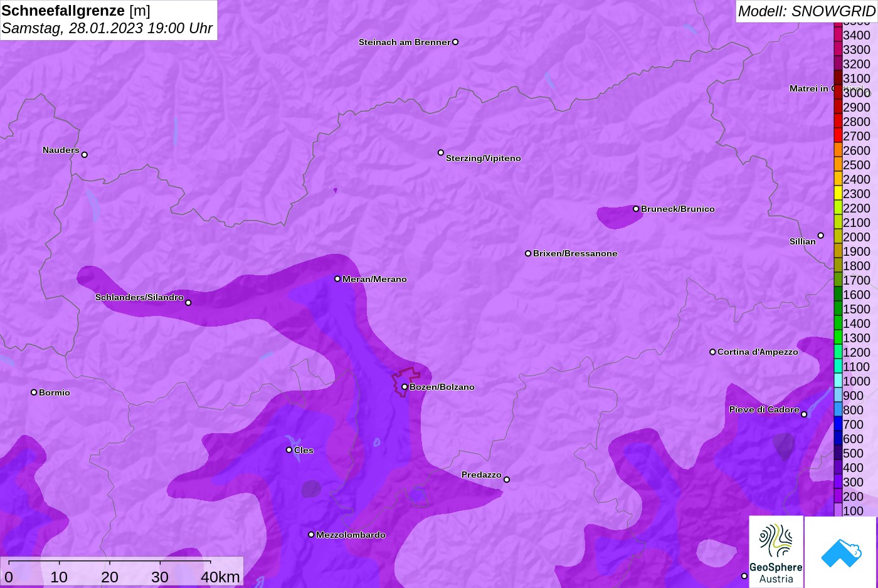
Task: Click the Sterzing/Vipiteno location dot
Action: pos(441,152)
